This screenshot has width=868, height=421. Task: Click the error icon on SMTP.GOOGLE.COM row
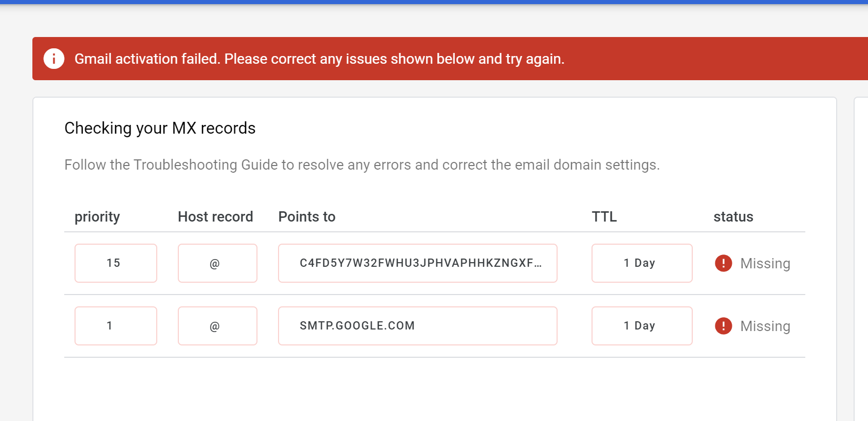pyautogui.click(x=723, y=326)
